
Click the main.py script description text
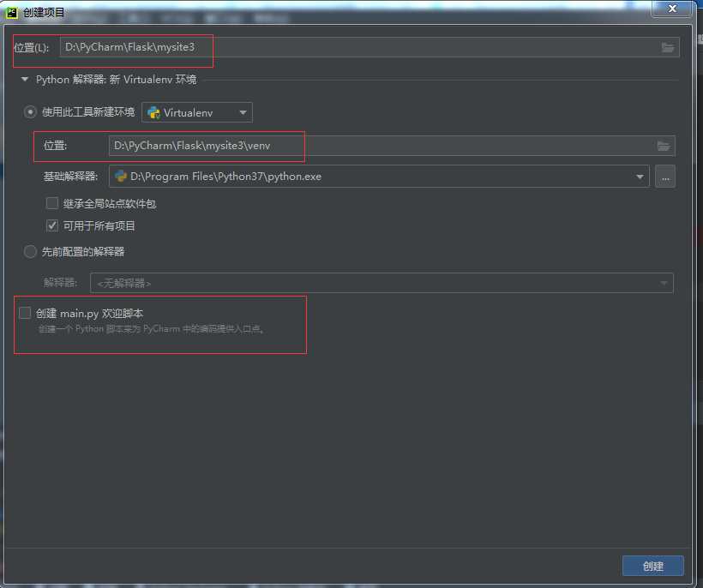point(152,329)
